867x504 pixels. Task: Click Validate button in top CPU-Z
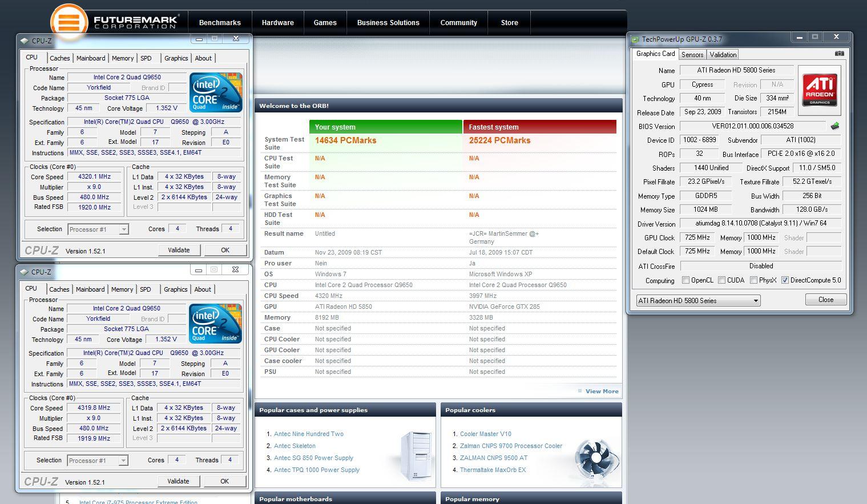tap(179, 250)
